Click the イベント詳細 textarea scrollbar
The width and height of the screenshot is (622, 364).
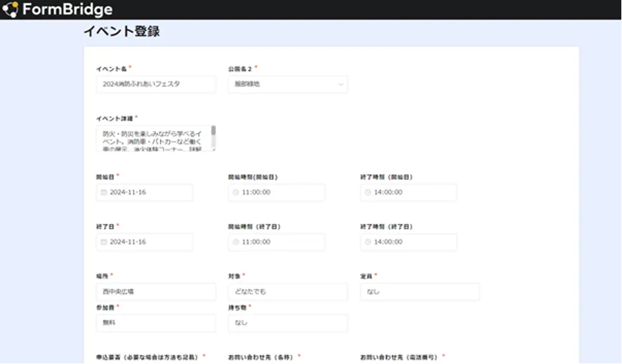[213, 131]
